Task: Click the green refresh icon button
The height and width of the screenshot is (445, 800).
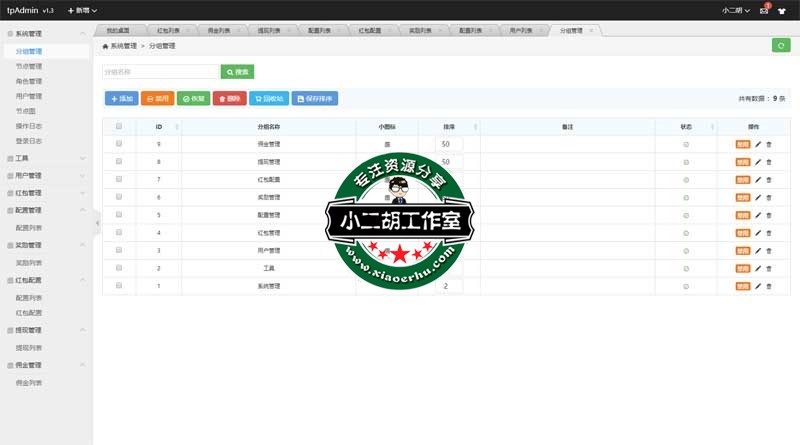Action: [x=780, y=45]
